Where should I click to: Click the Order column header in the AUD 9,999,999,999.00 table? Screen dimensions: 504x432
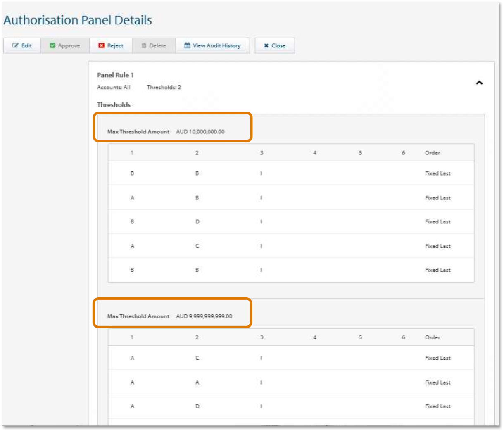click(x=433, y=337)
